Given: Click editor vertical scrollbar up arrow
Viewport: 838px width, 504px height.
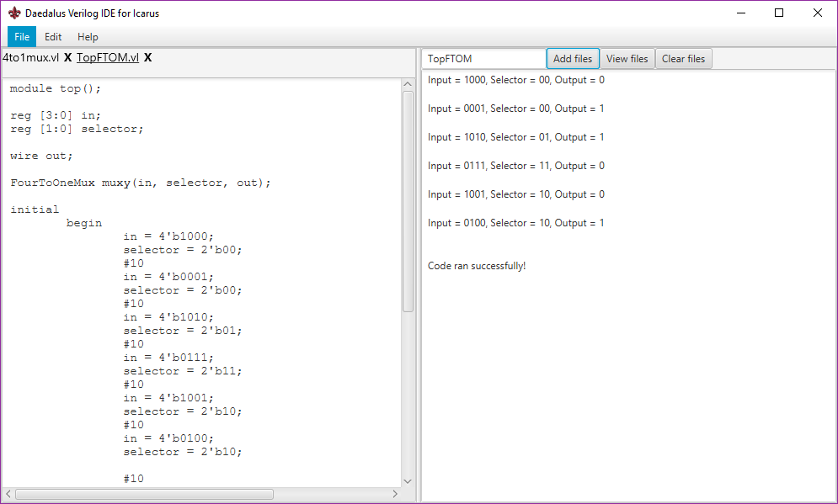Looking at the screenshot, I should pyautogui.click(x=408, y=84).
